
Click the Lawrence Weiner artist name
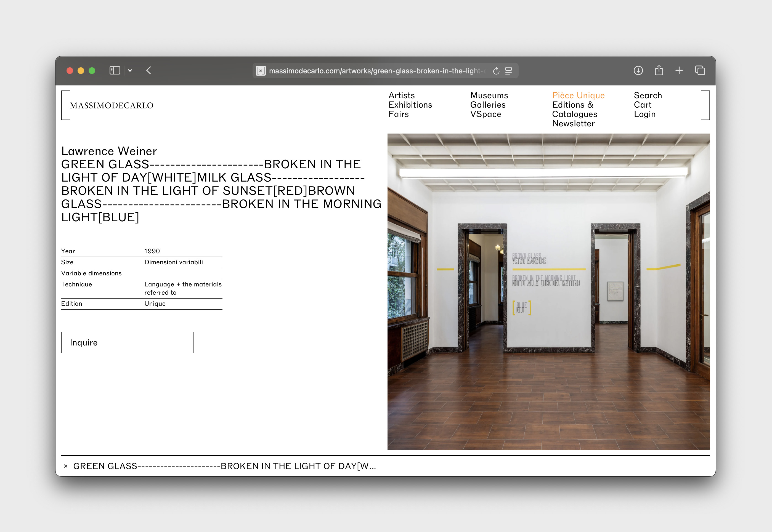[109, 151]
